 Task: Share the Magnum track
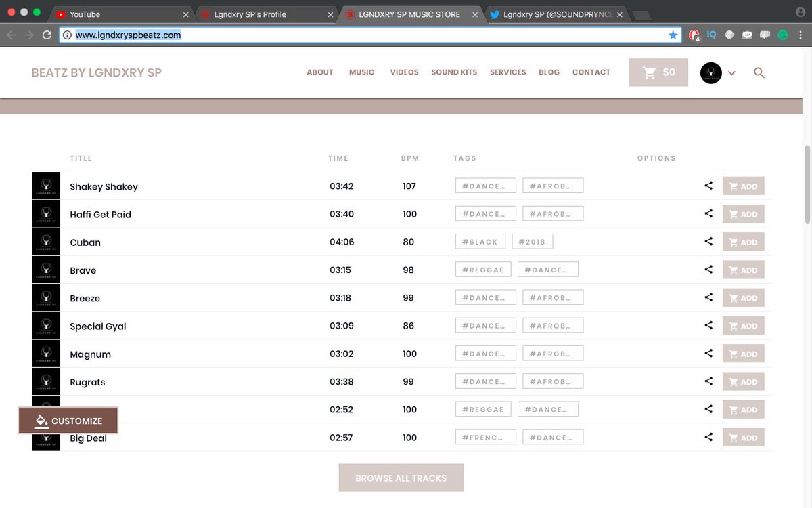click(x=708, y=354)
